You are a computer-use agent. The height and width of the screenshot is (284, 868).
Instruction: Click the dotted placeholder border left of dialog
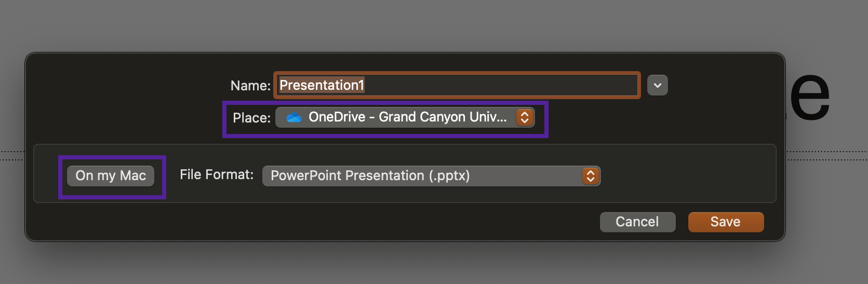pos(12,156)
